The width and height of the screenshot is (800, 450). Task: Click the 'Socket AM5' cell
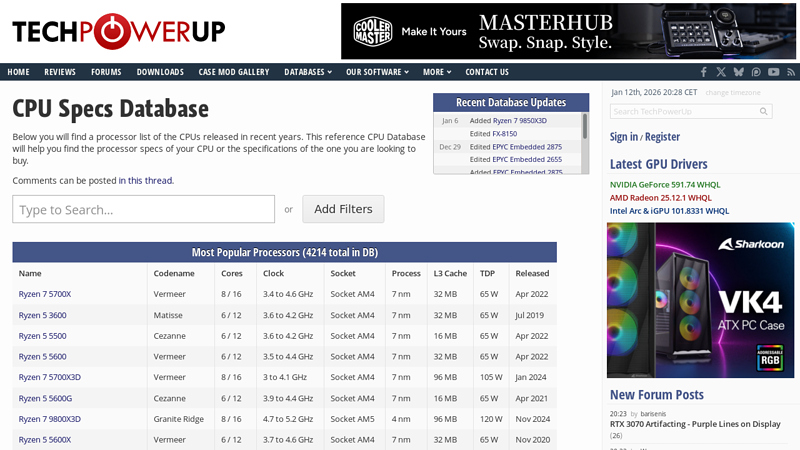pos(352,419)
